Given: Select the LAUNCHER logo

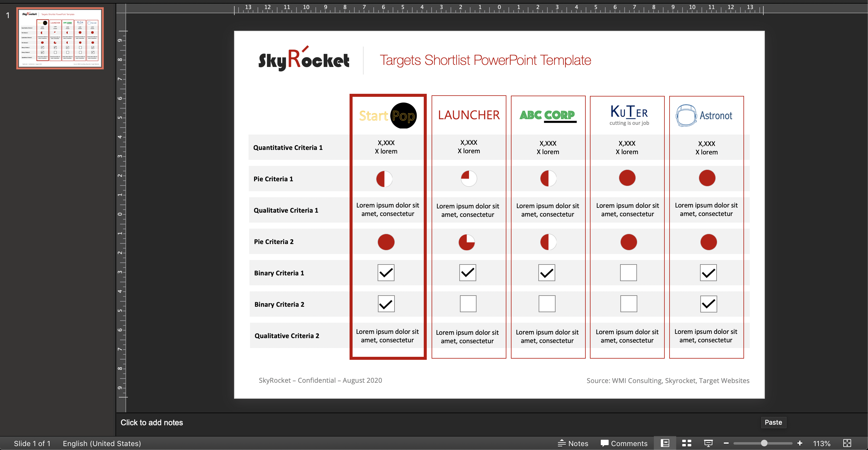Looking at the screenshot, I should [x=469, y=115].
